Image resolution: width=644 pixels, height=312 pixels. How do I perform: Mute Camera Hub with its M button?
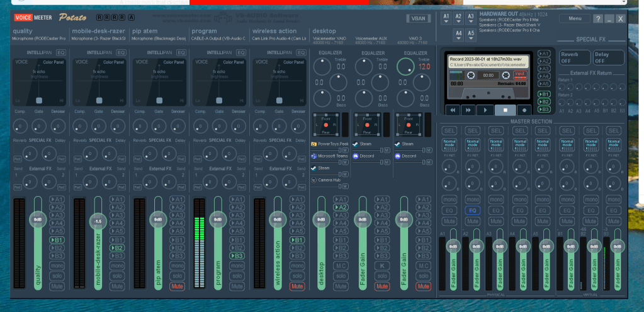click(x=346, y=186)
